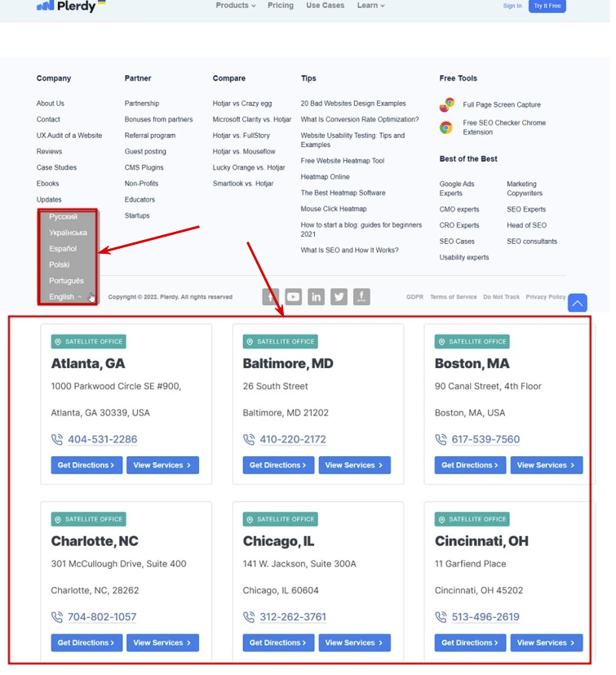Open Mouse Click Heatmap link
Image resolution: width=616 pixels, height=675 pixels.
pyautogui.click(x=334, y=209)
